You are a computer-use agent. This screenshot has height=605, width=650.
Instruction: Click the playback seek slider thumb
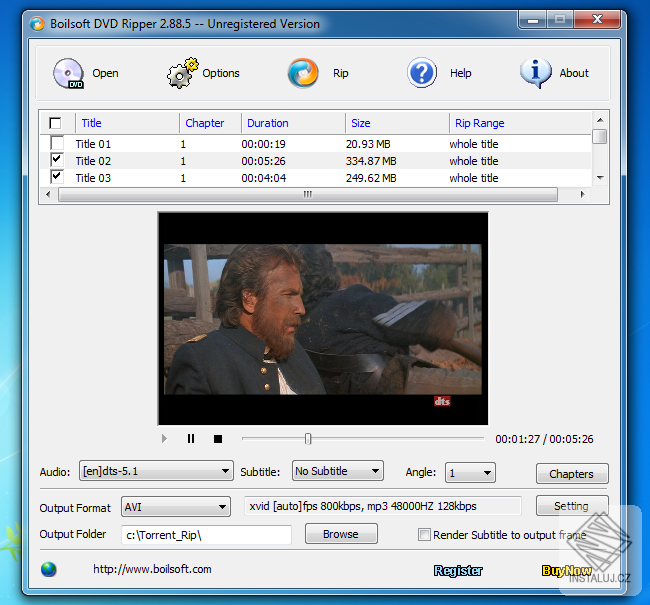(308, 439)
